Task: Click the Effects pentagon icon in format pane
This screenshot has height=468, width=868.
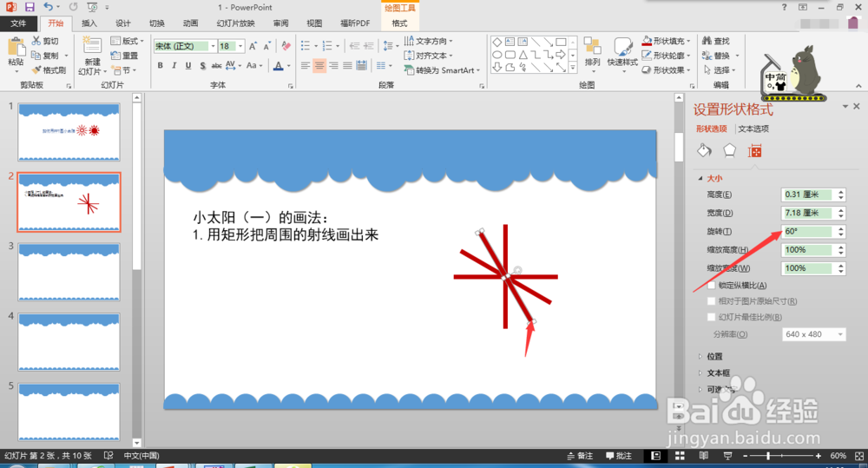Action: (x=730, y=151)
